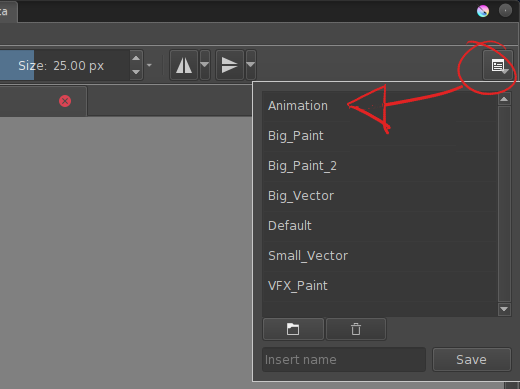The height and width of the screenshot is (389, 520).
Task: Close the document tab with red X
Action: point(65,101)
